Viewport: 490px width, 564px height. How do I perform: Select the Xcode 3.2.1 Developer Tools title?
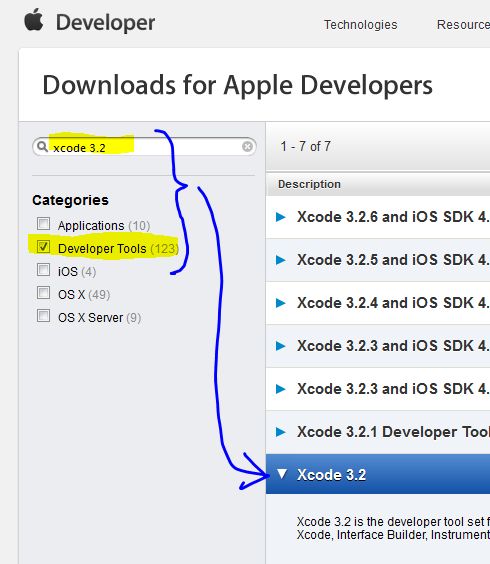(393, 432)
